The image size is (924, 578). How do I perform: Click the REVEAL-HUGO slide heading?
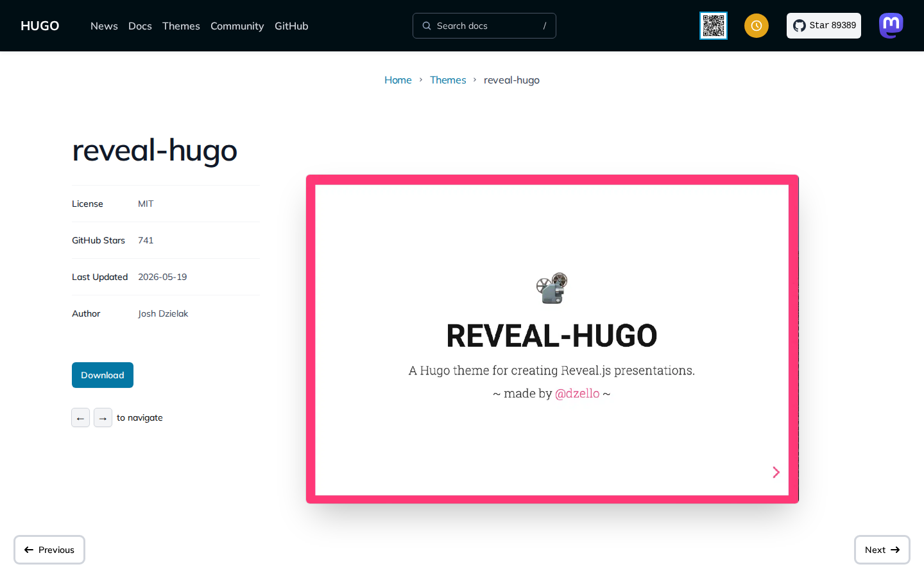pyautogui.click(x=552, y=336)
